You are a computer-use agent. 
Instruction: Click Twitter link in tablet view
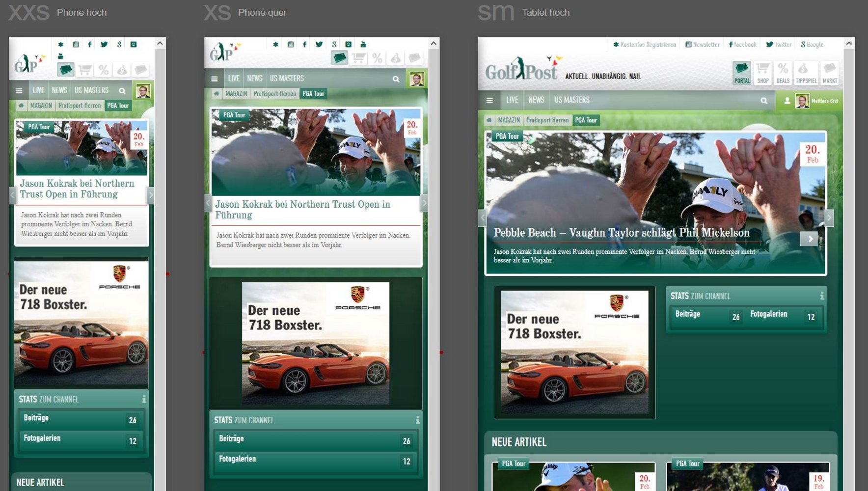click(779, 45)
